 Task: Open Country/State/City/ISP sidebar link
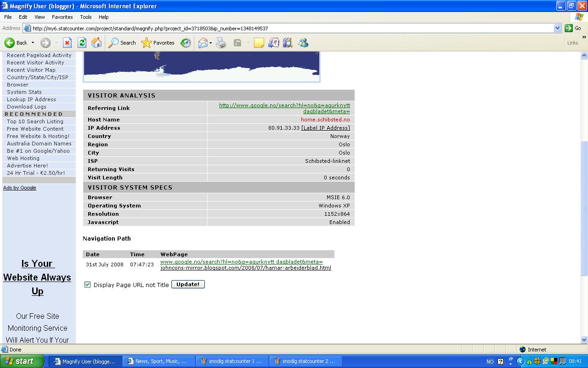(37, 77)
